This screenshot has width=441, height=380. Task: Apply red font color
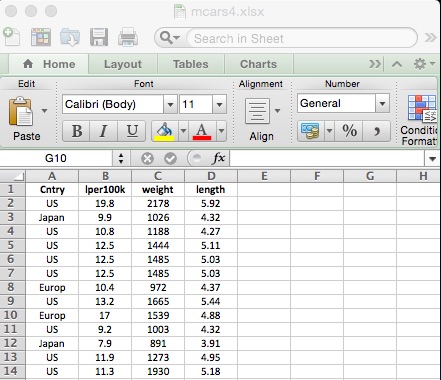(202, 131)
